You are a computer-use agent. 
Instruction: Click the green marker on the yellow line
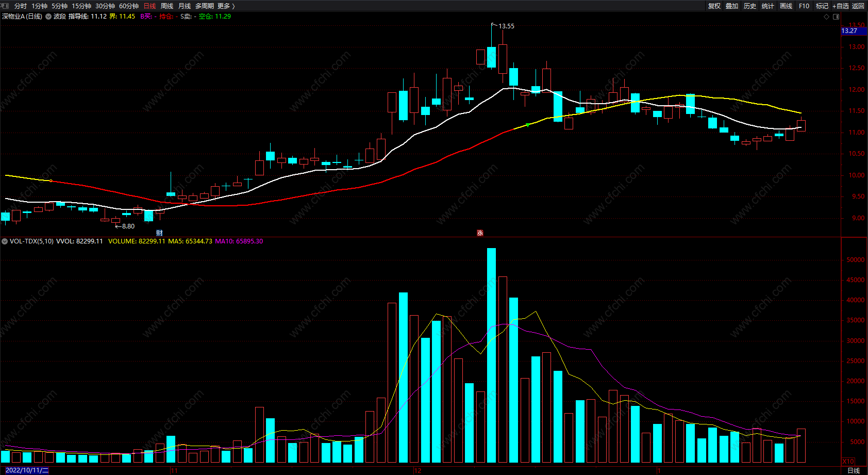(528, 125)
